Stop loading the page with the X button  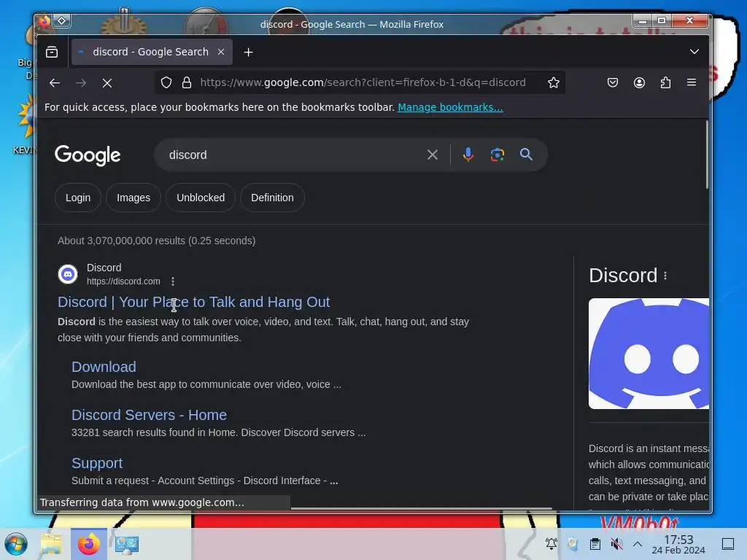(x=107, y=83)
